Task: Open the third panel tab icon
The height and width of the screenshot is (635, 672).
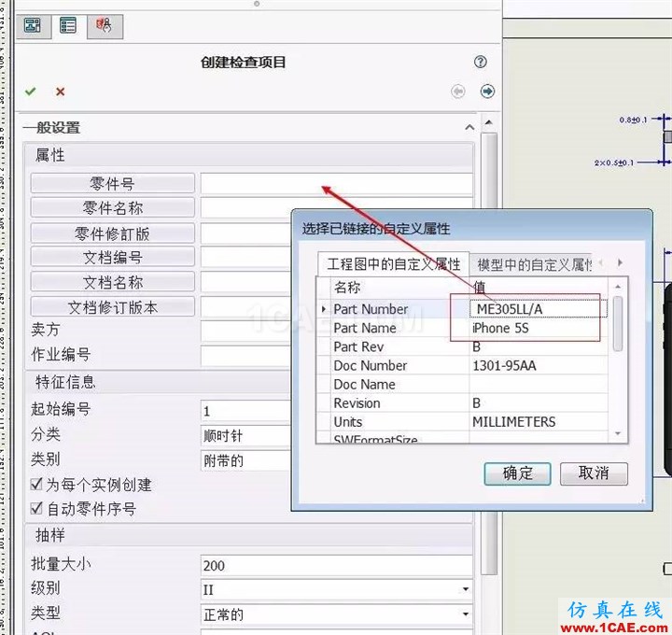Action: [105, 26]
